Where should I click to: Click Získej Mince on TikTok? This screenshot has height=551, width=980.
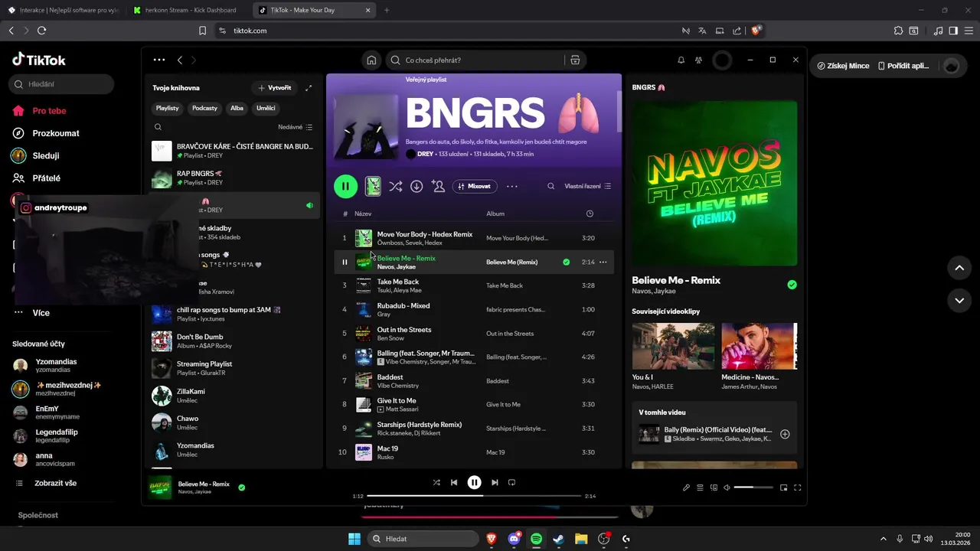843,66
